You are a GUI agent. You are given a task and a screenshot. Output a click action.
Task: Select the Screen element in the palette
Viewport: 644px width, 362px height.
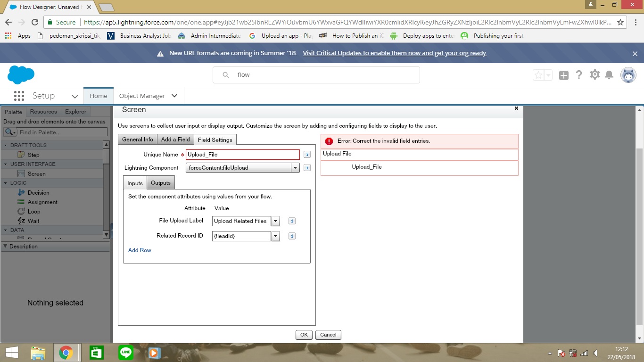coord(36,174)
